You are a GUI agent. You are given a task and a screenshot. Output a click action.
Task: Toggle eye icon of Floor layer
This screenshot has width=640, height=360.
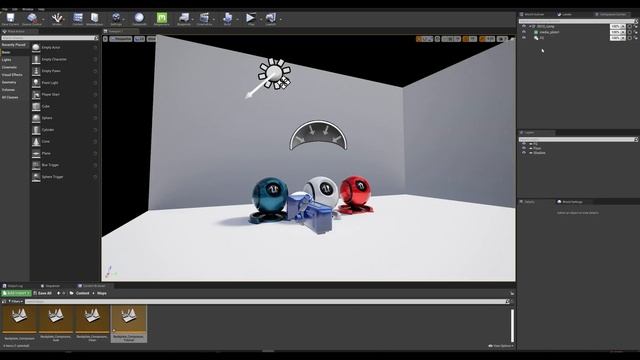pyautogui.click(x=524, y=148)
